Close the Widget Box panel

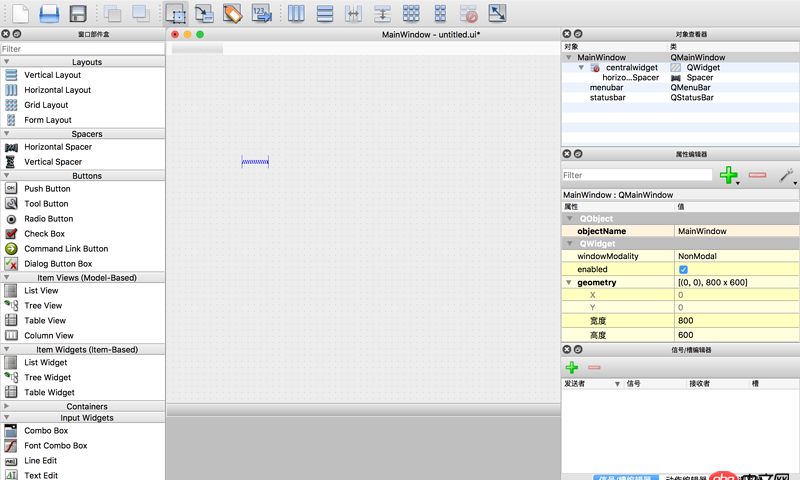click(x=6, y=34)
